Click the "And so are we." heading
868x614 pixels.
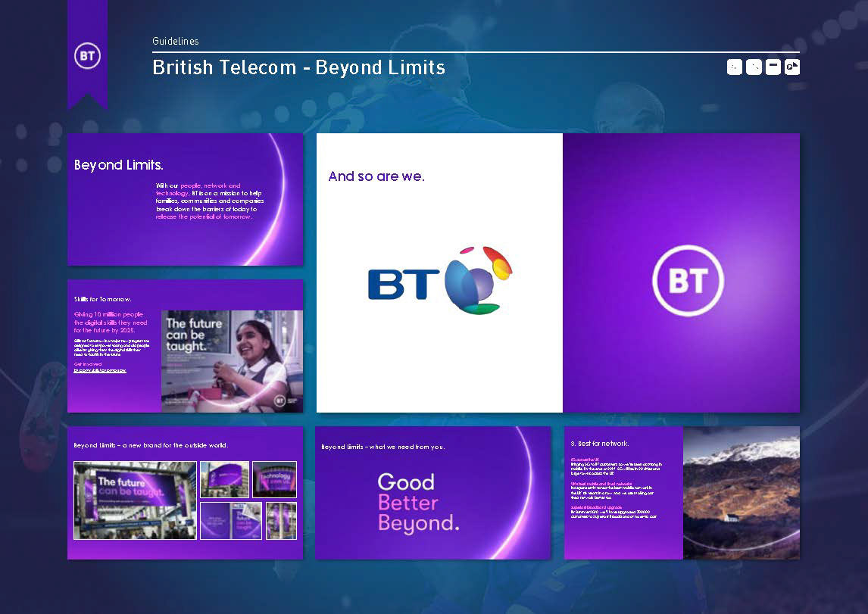tap(376, 176)
